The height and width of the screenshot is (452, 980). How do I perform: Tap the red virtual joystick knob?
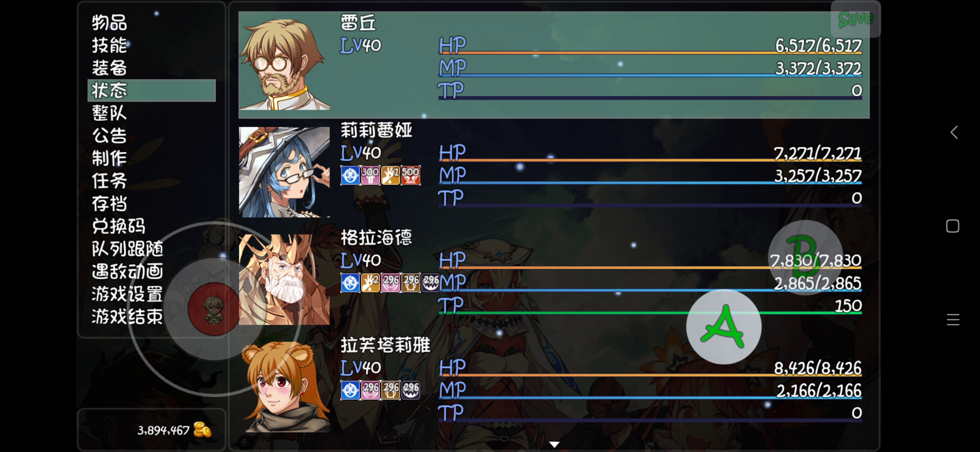coord(214,309)
